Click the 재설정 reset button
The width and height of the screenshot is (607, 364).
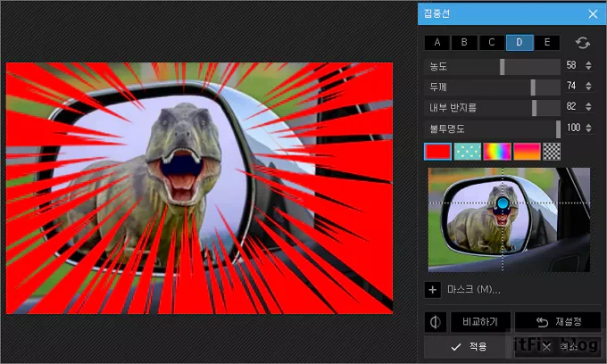(558, 322)
